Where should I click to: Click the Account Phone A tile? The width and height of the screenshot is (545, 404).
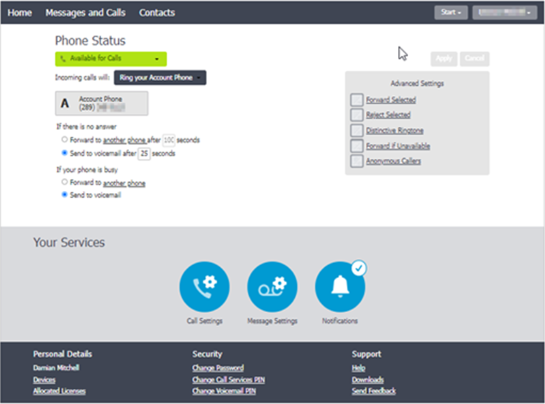(101, 103)
